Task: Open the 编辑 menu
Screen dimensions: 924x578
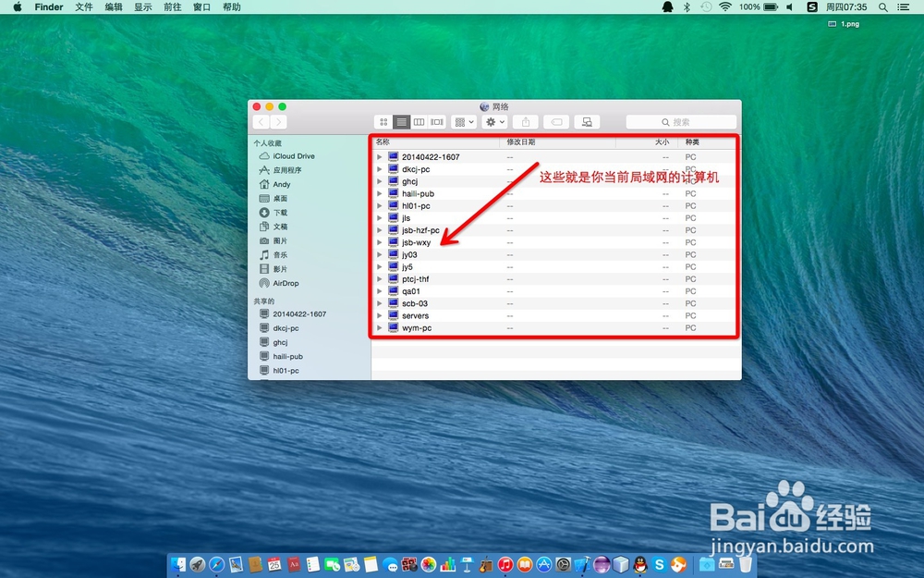Action: pyautogui.click(x=113, y=7)
